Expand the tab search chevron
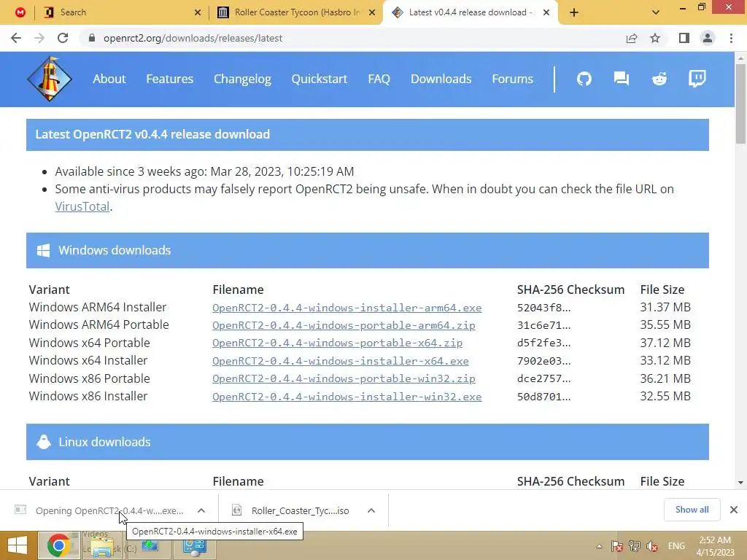Viewport: 747px width, 560px height. pos(656,12)
